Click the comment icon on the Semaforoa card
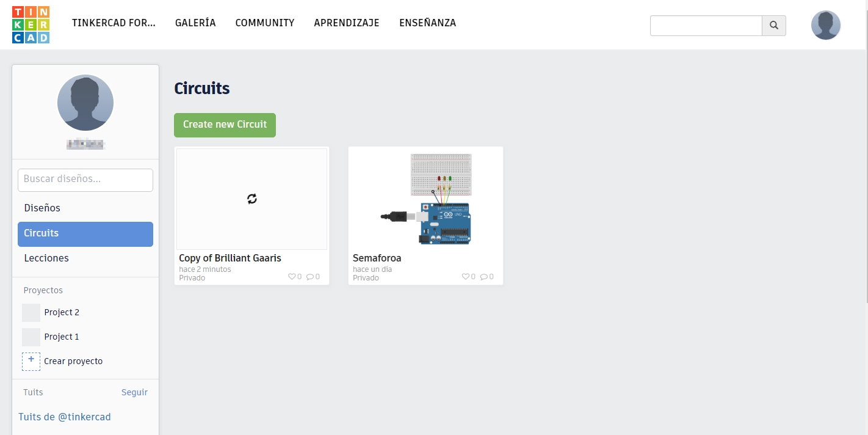 pyautogui.click(x=484, y=277)
